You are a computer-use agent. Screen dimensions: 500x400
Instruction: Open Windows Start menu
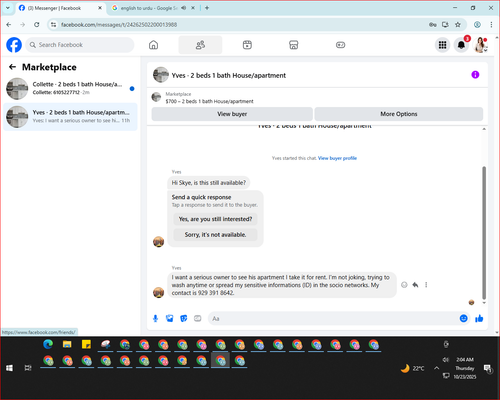[x=9, y=368]
